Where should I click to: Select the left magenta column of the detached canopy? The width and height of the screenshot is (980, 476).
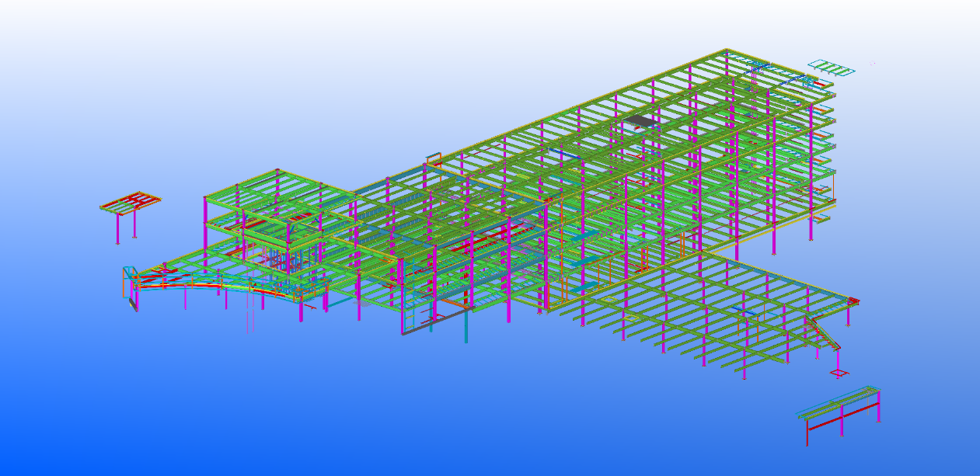point(117,227)
